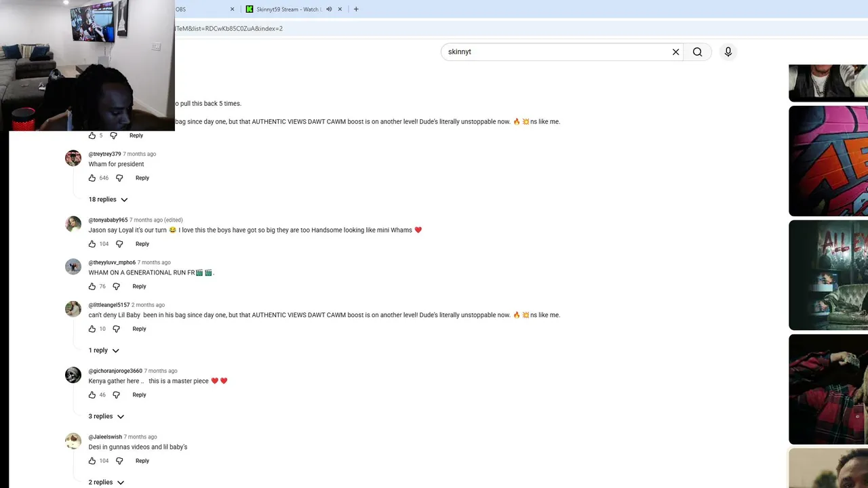Mute the Skinnyt59 Stream tab audio
868x488 pixels.
(329, 9)
